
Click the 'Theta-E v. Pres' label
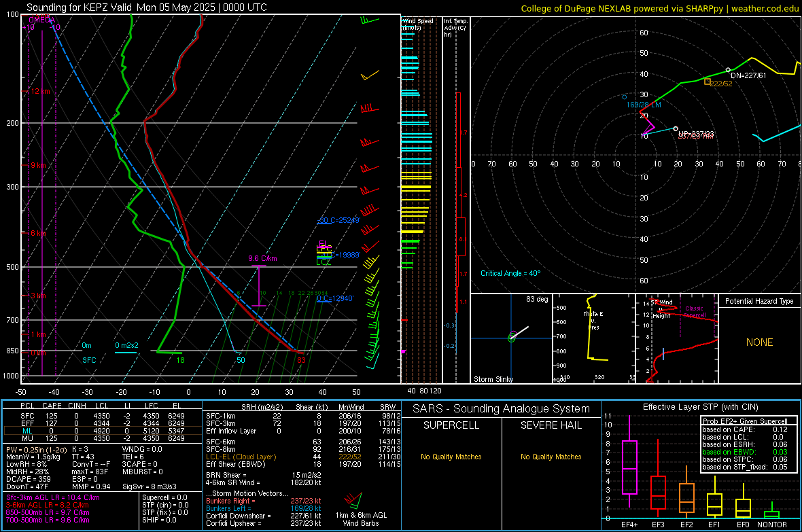(593, 320)
